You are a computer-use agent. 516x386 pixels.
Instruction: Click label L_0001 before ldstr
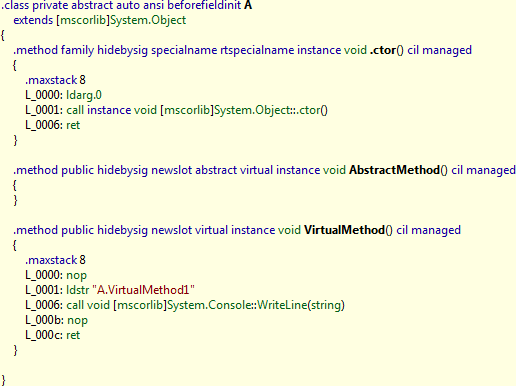[x=44, y=290]
